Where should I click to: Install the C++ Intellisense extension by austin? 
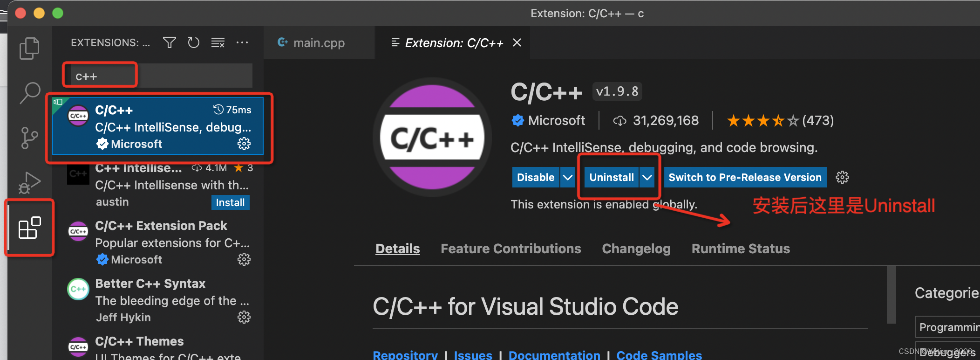click(230, 202)
